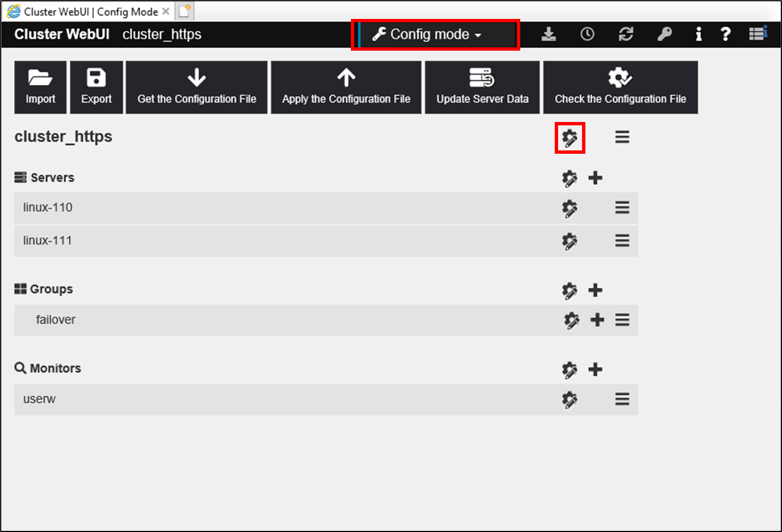This screenshot has height=532, width=782.
Task: Click the Import button
Action: pos(40,87)
